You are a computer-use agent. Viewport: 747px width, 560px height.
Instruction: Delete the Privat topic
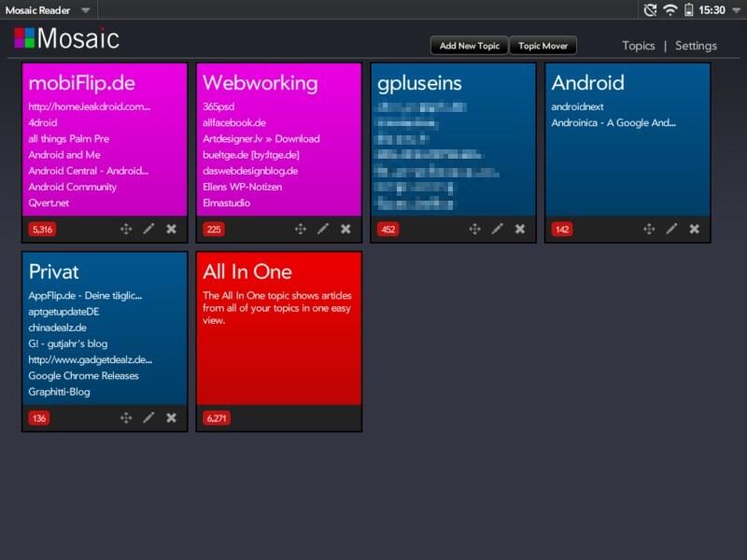[x=171, y=417]
